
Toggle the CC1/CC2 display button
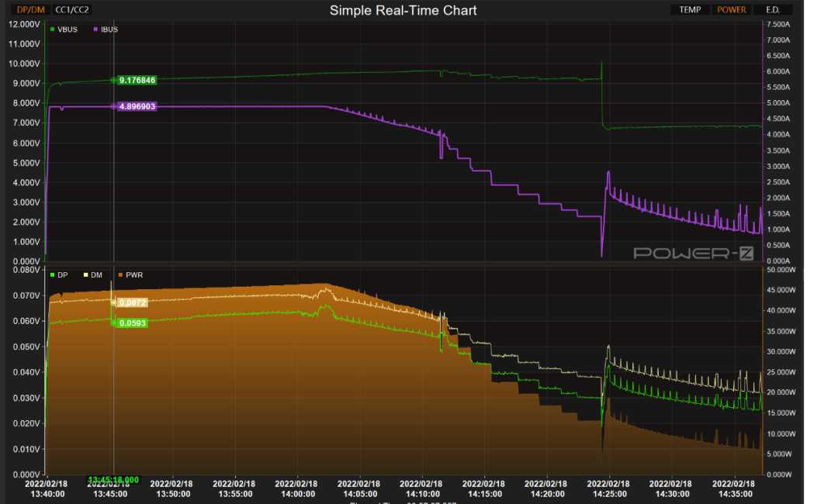coord(72,10)
